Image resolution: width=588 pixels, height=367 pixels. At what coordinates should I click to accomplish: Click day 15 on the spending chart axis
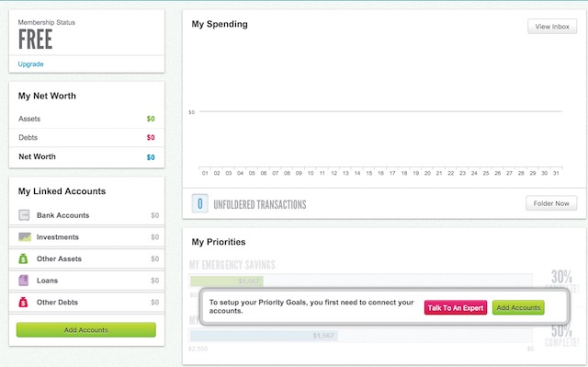point(369,173)
